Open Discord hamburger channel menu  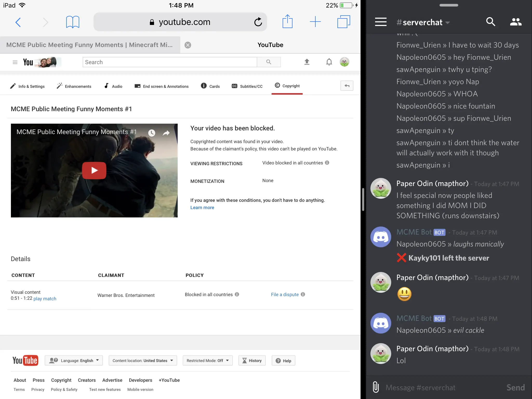pos(381,22)
